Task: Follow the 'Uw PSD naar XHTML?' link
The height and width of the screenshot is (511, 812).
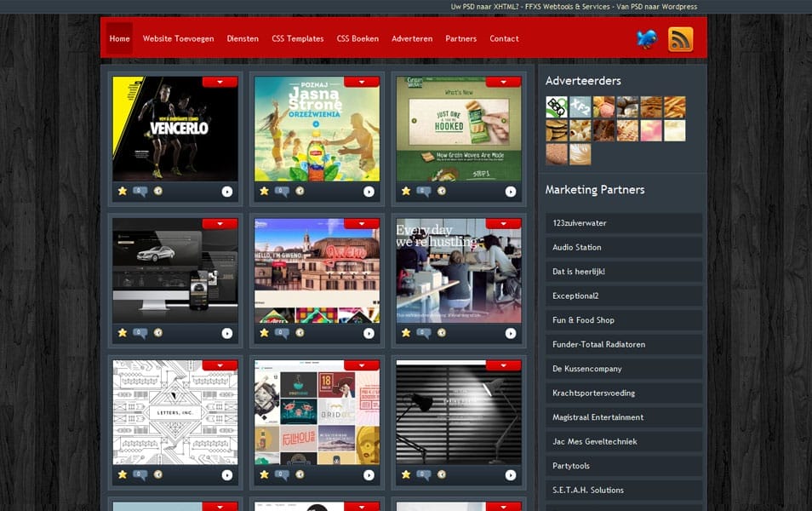Action: point(484,7)
